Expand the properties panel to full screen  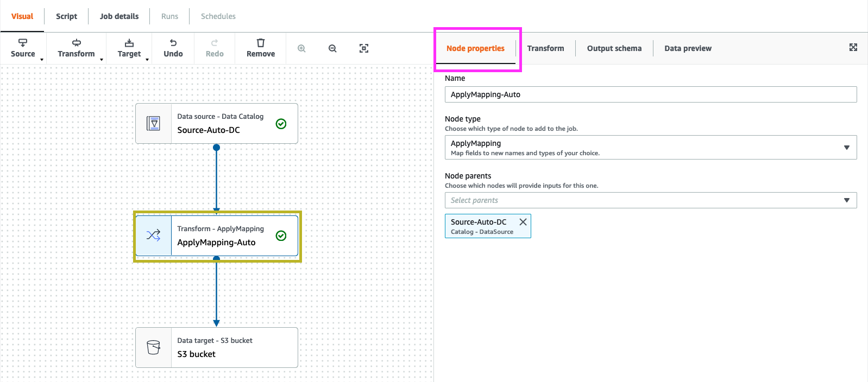tap(853, 48)
